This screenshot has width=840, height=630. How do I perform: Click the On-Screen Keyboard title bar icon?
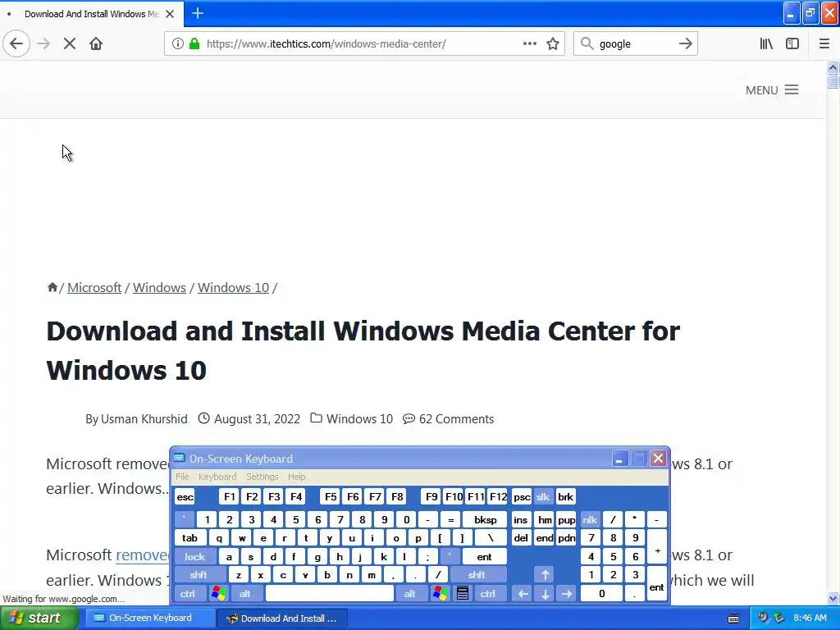tap(179, 458)
